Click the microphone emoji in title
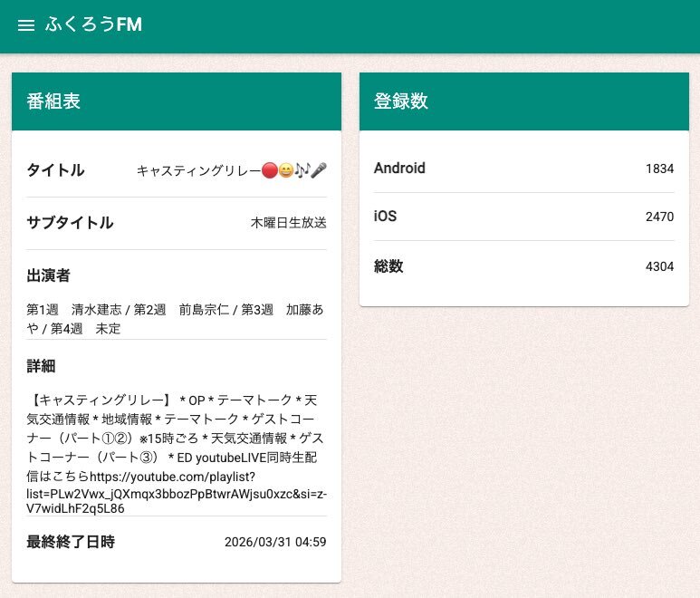 click(318, 170)
